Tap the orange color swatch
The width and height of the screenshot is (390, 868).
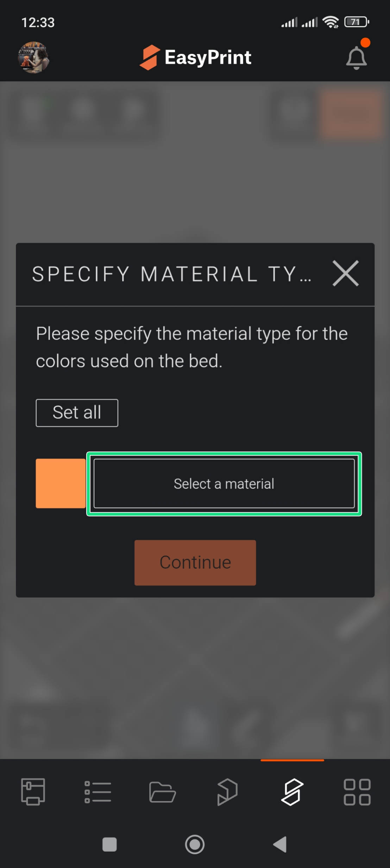pos(61,483)
